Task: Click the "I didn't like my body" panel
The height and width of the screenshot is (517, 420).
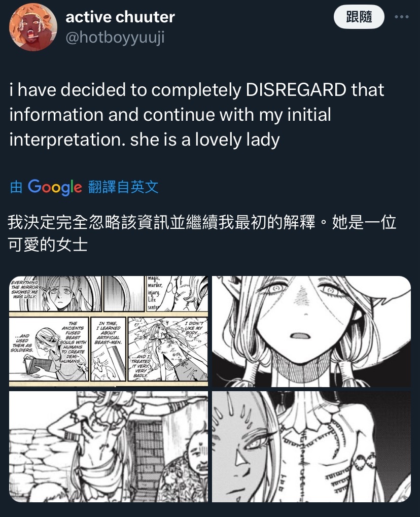Action: click(168, 349)
